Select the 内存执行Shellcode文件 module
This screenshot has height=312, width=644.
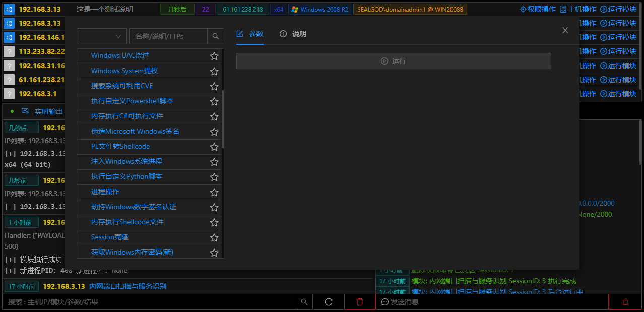127,222
